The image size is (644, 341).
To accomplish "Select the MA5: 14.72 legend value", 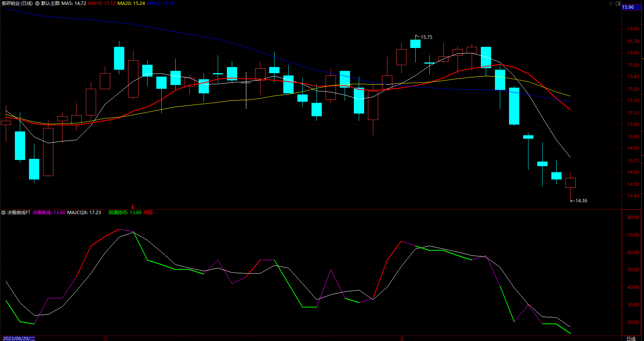I will coord(74,3).
